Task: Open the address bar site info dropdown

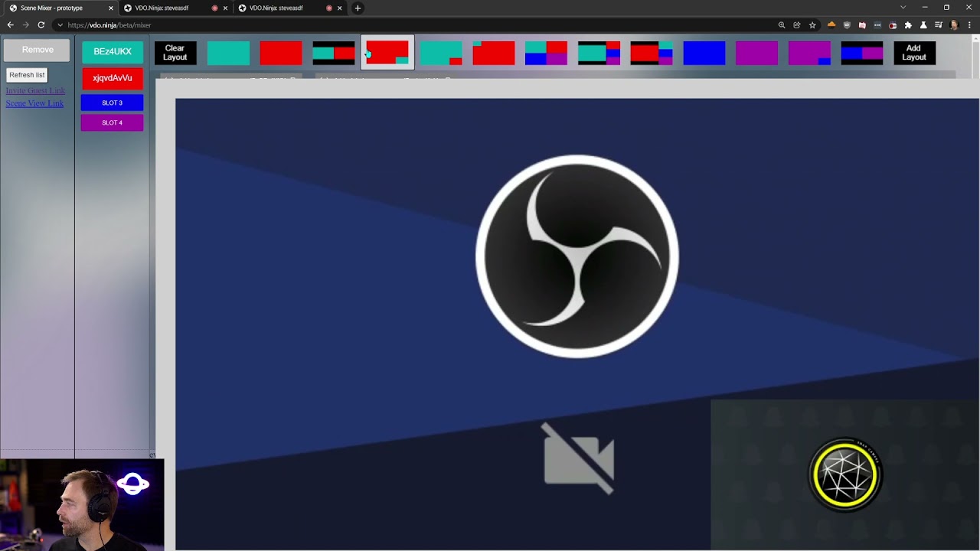Action: (60, 25)
